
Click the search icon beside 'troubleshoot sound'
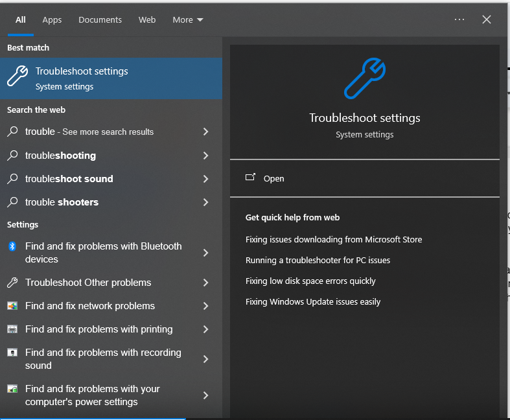tap(12, 179)
